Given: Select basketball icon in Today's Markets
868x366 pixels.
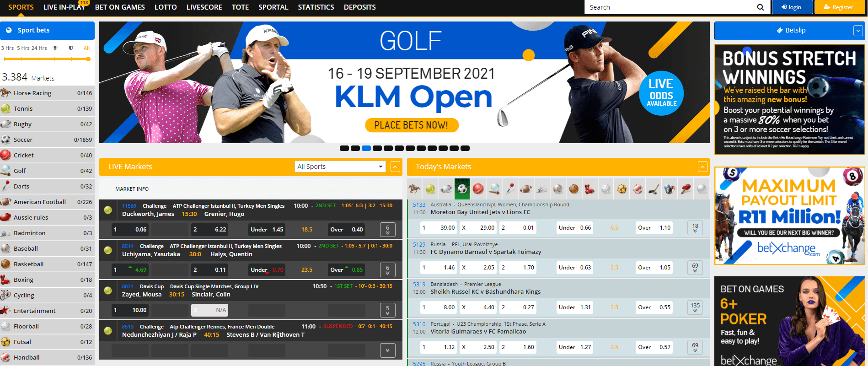Looking at the screenshot, I should [x=574, y=189].
